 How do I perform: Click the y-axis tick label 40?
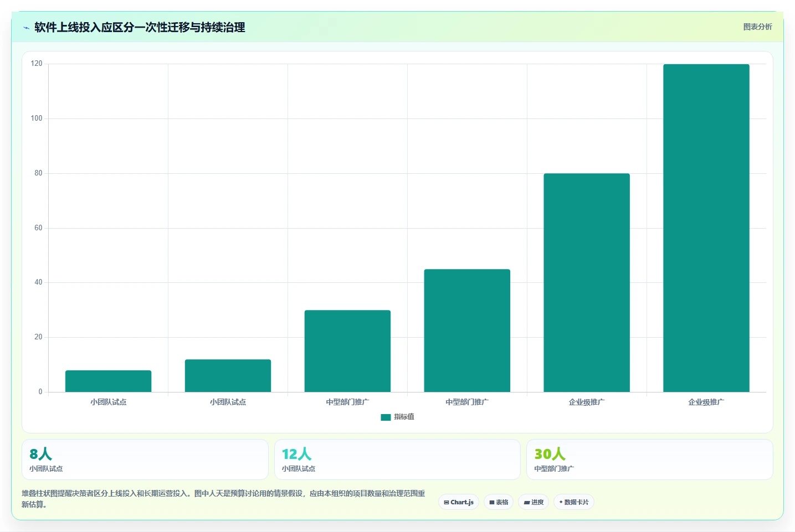coord(38,282)
